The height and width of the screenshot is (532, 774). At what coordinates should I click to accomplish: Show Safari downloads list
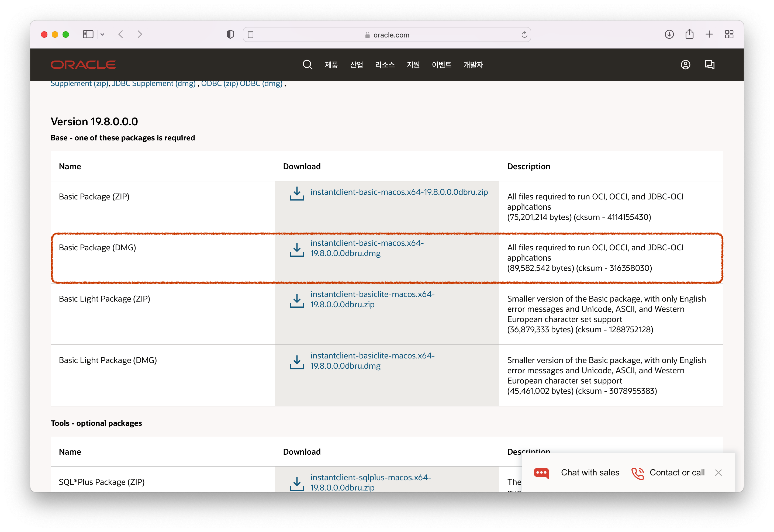669,34
